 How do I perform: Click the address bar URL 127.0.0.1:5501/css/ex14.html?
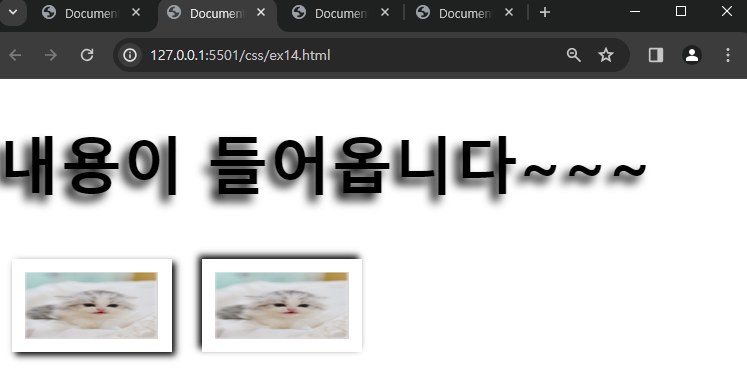240,55
